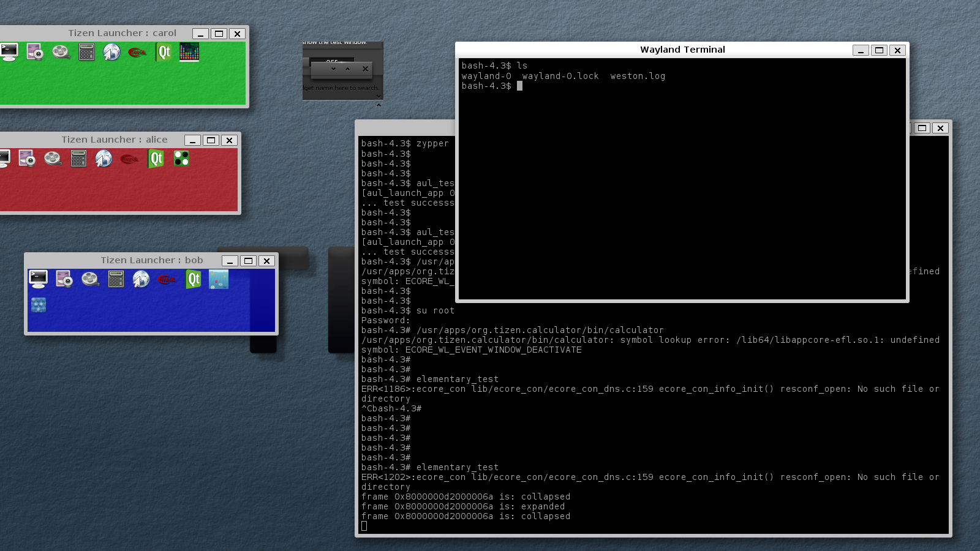Click the 'Tizen Launcher : bob' title
This screenshot has width=980, height=551.
point(152,260)
